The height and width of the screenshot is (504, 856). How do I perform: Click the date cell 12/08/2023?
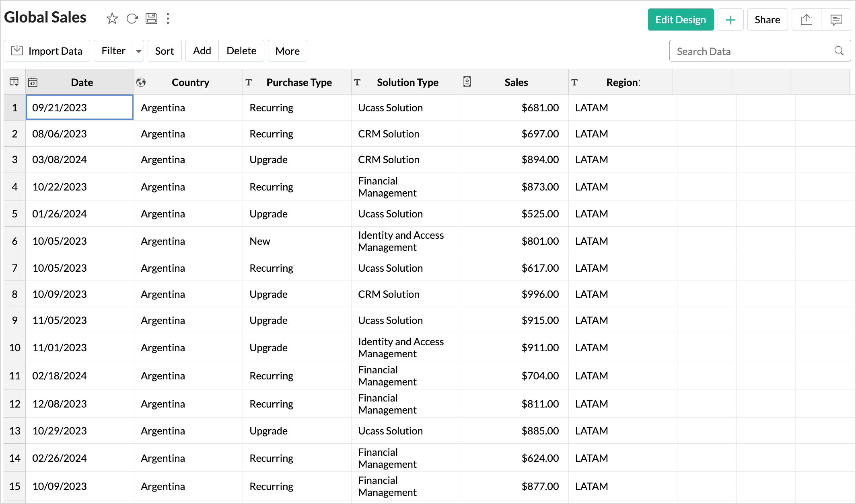pyautogui.click(x=80, y=404)
